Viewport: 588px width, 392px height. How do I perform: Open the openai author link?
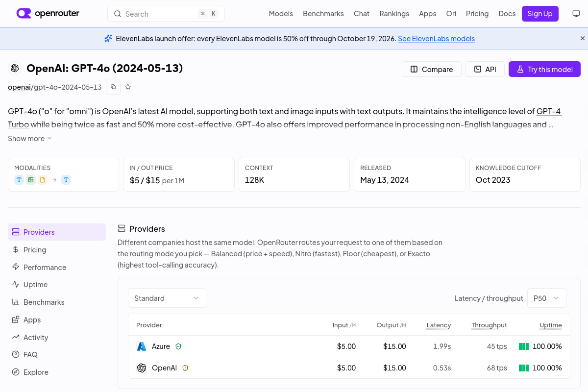pyautogui.click(x=19, y=87)
